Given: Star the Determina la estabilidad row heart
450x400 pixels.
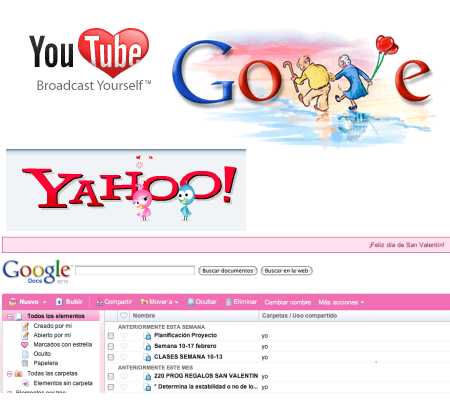Looking at the screenshot, I should [x=124, y=387].
